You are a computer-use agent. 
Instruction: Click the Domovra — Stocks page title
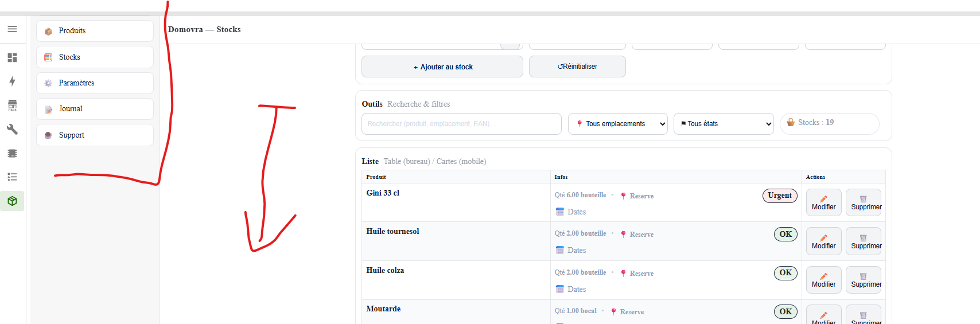(x=204, y=30)
